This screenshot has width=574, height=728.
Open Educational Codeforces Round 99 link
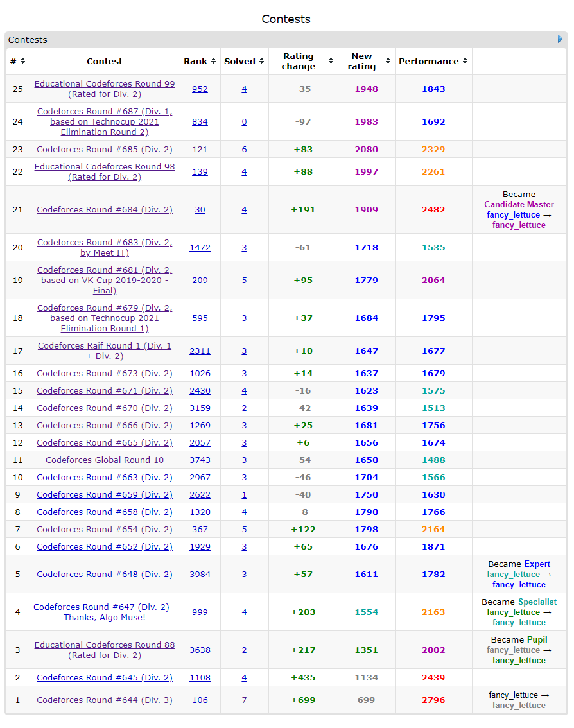point(105,89)
